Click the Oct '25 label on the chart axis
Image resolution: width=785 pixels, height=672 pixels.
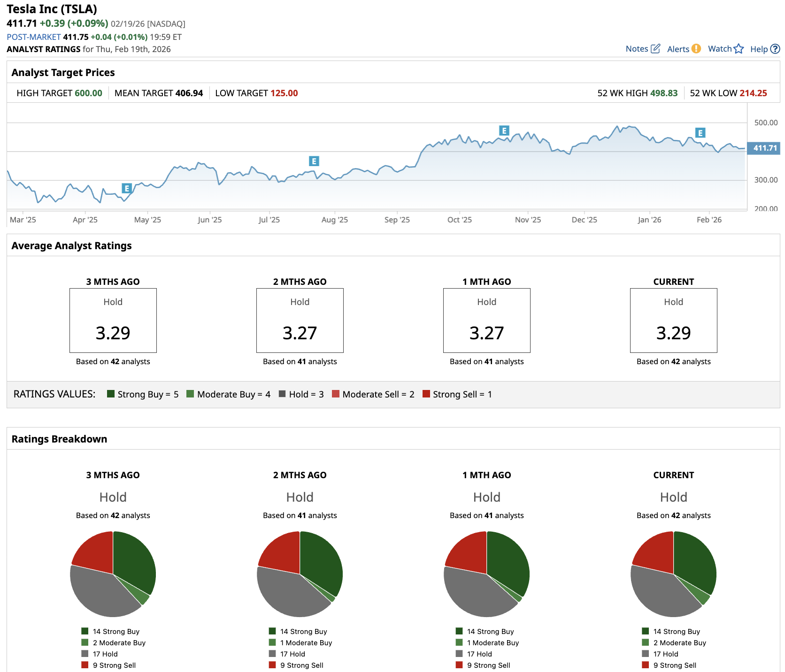[460, 220]
